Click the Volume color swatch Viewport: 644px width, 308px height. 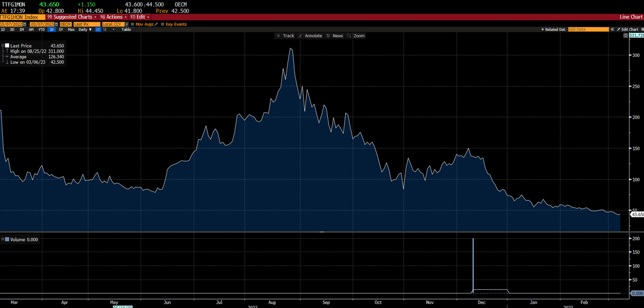pos(7,240)
